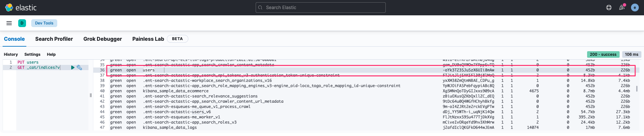Open the newsfeed notifications icon
644x136 pixels.
pos(622,8)
